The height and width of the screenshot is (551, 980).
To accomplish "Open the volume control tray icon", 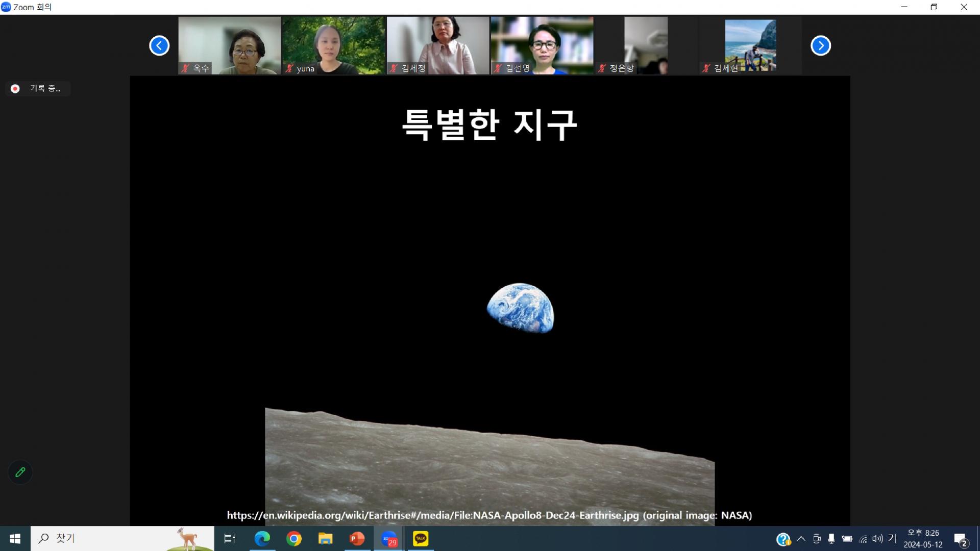I will [x=877, y=539].
